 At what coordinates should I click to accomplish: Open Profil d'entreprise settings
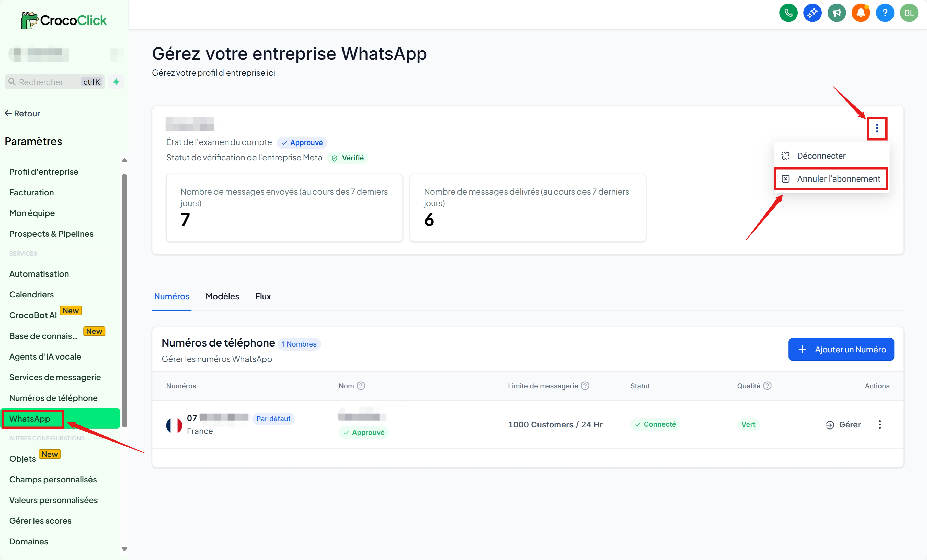pos(44,172)
